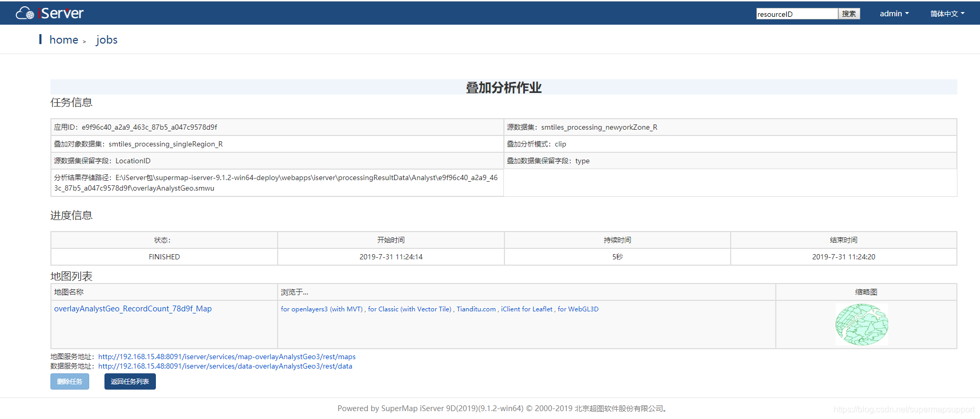
Task: Select the 分析结果存储路径 path cell
Action: [x=277, y=183]
